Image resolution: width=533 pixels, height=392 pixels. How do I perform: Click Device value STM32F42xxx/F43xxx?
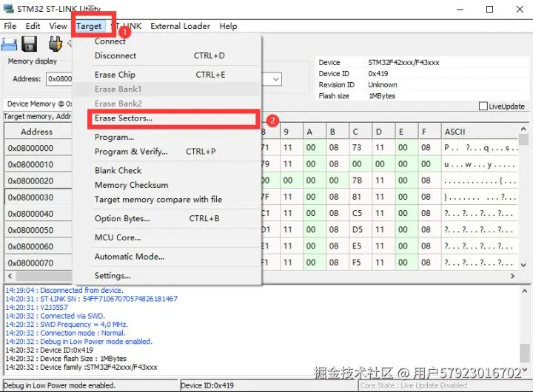point(403,63)
